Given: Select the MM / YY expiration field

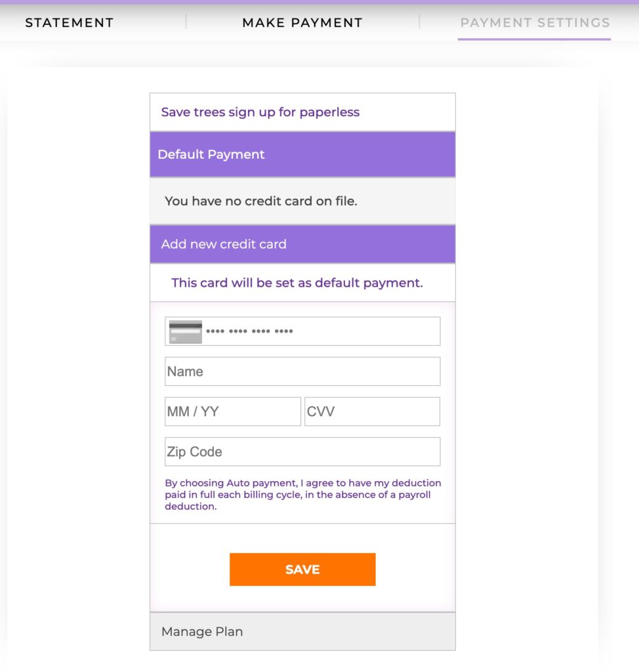Looking at the screenshot, I should pos(232,411).
